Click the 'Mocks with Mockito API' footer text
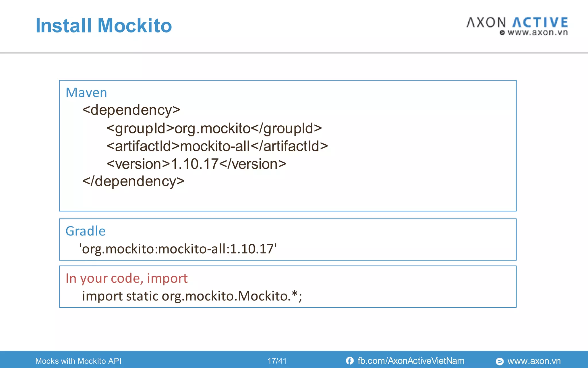 pos(78,361)
